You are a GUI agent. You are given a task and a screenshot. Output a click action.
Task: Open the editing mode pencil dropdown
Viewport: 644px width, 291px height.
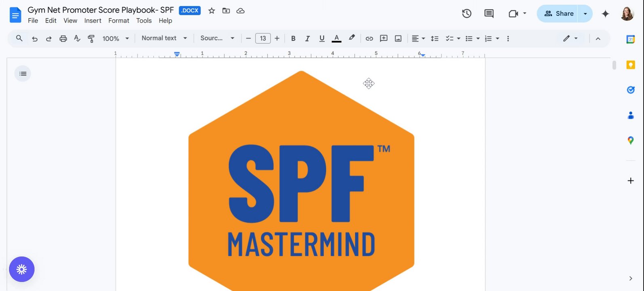[x=570, y=38]
